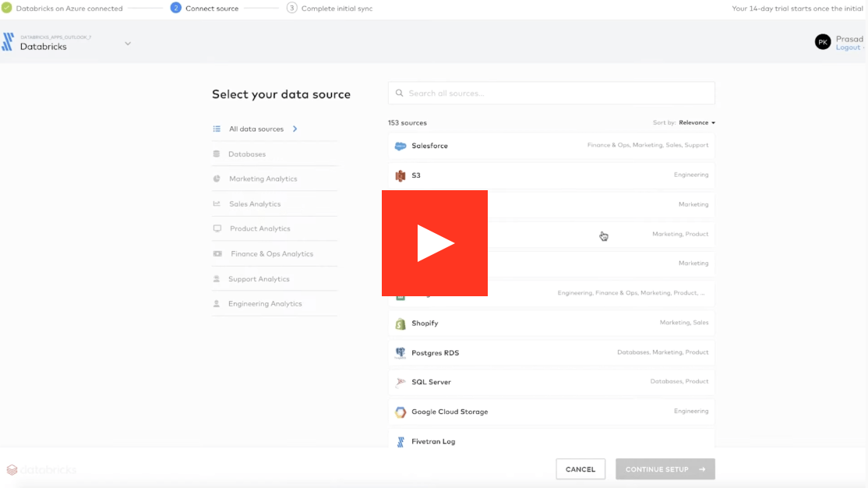Expand the Databricks account dropdown chevron
The image size is (868, 488).
(x=128, y=44)
